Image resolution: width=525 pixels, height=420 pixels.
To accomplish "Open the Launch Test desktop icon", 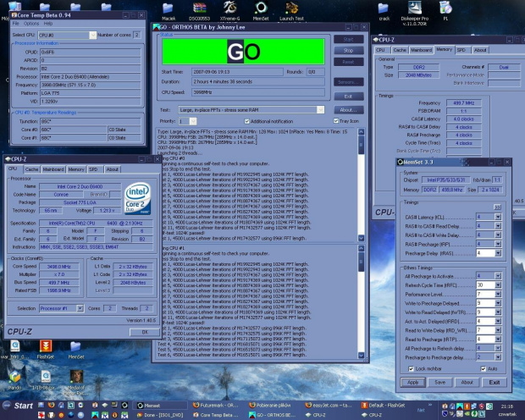I will click(x=291, y=11).
